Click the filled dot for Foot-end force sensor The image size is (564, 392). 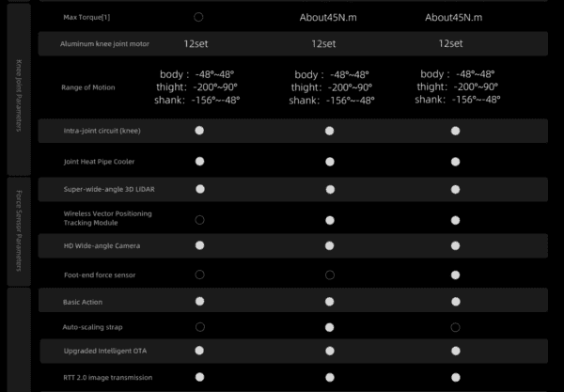[455, 274]
